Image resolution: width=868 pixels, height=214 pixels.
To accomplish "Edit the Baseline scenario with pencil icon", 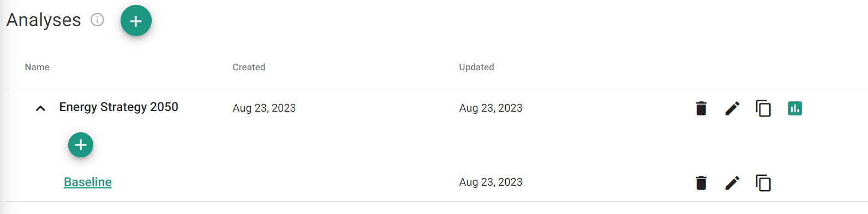I will point(732,183).
